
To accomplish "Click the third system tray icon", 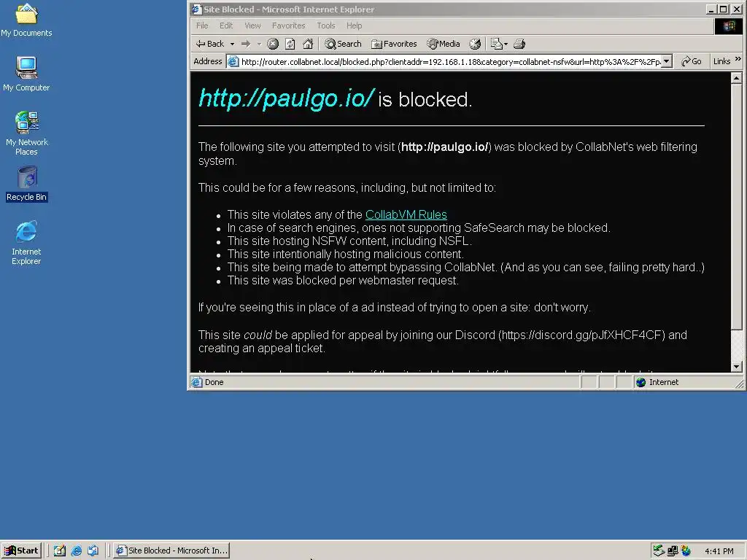I will [x=686, y=551].
